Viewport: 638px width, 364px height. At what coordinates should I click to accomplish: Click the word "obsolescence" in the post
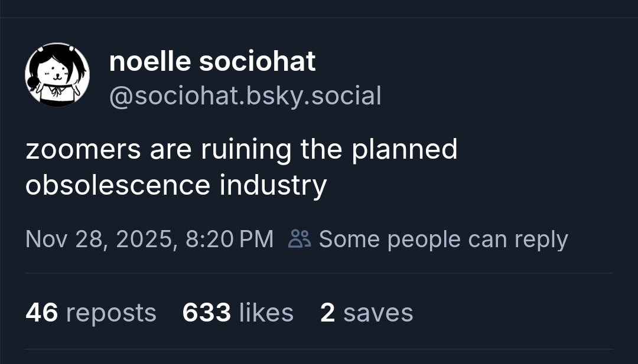pyautogui.click(x=118, y=185)
